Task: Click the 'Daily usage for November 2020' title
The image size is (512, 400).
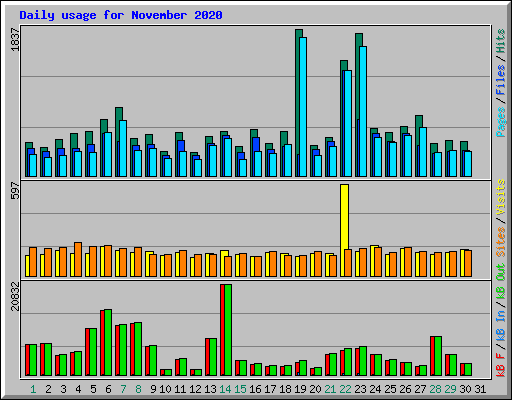Action: tap(121, 15)
